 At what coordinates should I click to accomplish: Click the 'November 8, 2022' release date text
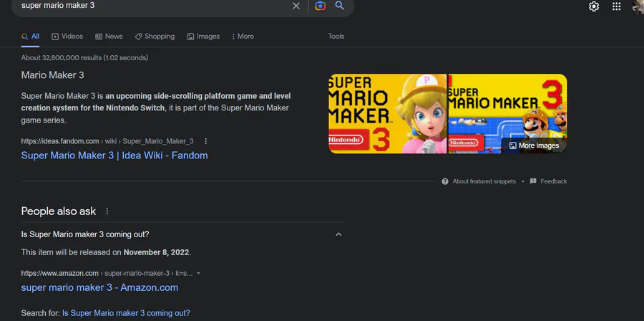[157, 252]
